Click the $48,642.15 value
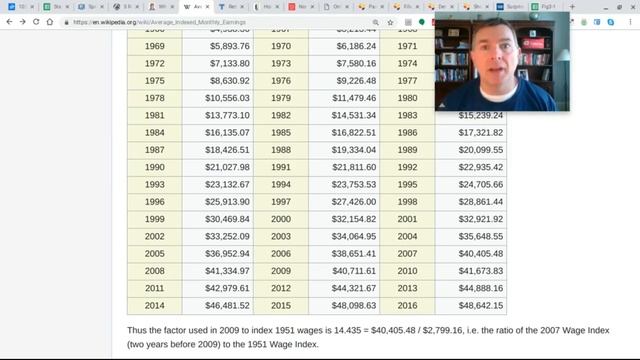This screenshot has width=640, height=360. coord(480,305)
